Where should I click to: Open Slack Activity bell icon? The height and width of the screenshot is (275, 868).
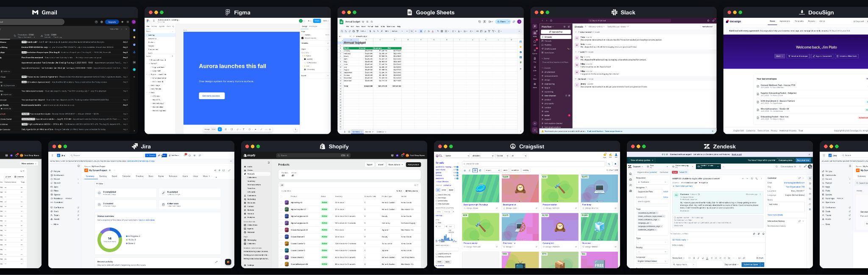(535, 50)
